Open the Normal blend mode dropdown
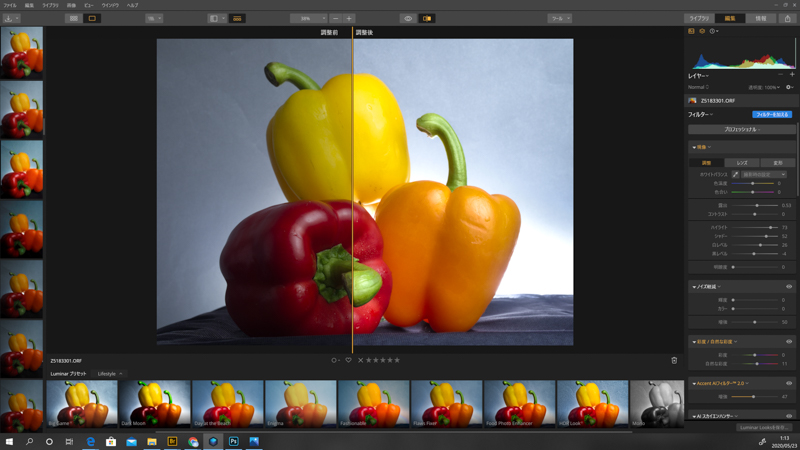The image size is (800, 450). tap(698, 87)
